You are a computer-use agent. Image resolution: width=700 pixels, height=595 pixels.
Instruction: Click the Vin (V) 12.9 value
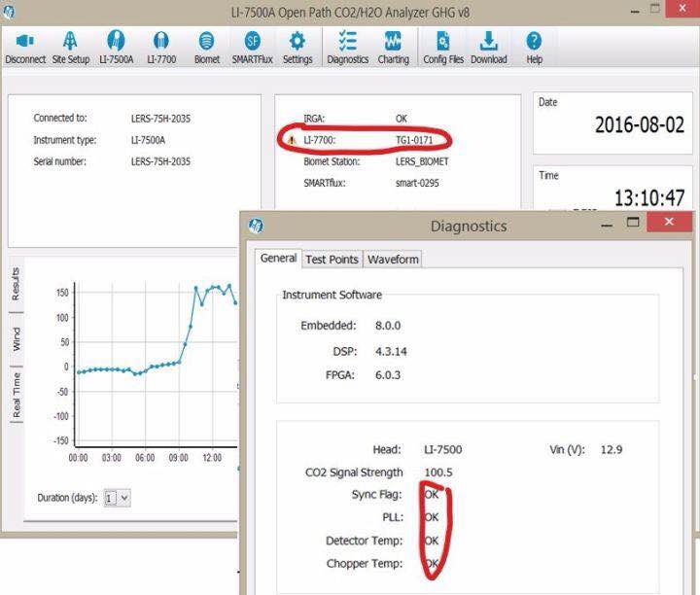pyautogui.click(x=612, y=449)
